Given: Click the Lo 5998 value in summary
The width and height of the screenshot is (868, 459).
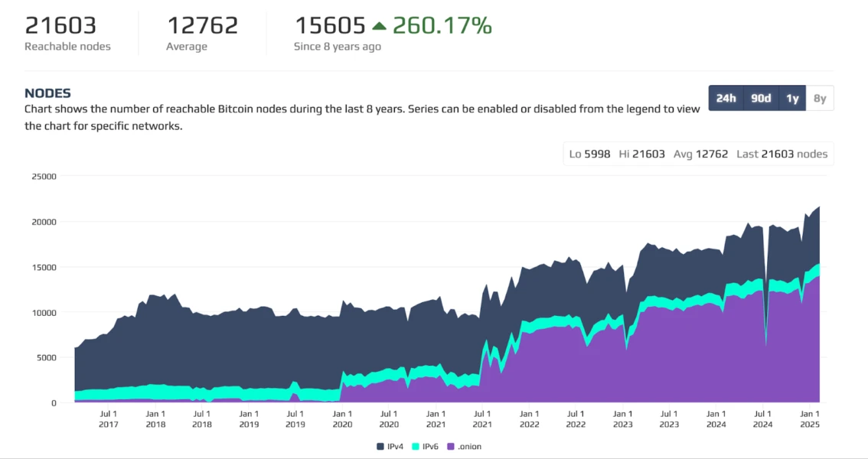Looking at the screenshot, I should (589, 154).
